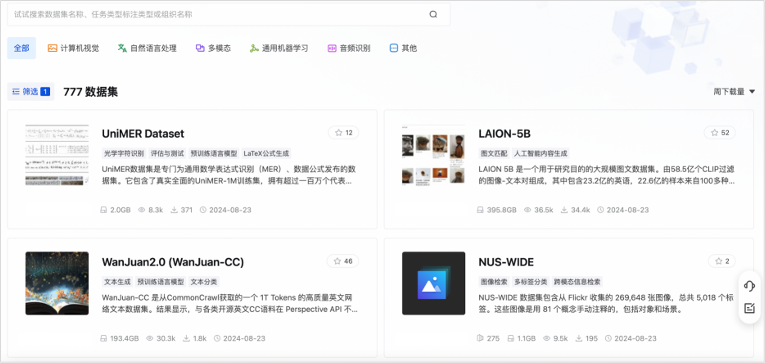The width and height of the screenshot is (765, 363).
Task: Switch to 其他 category tab
Action: [403, 48]
